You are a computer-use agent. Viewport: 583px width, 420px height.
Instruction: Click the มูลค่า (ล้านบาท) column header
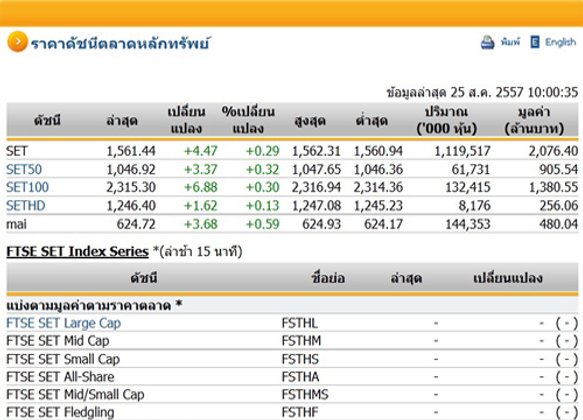click(x=534, y=120)
